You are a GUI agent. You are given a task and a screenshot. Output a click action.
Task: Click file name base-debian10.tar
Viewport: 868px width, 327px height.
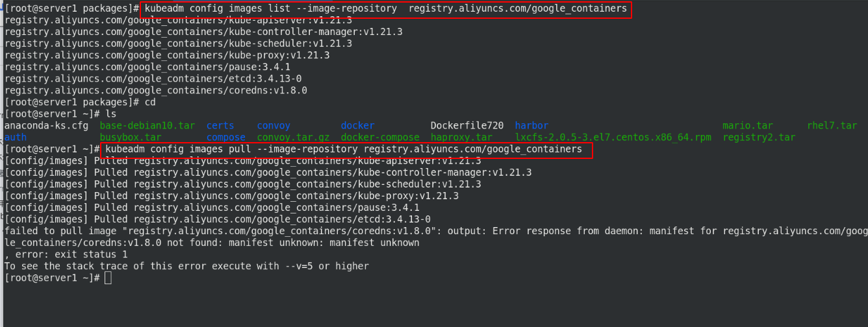[x=147, y=125]
